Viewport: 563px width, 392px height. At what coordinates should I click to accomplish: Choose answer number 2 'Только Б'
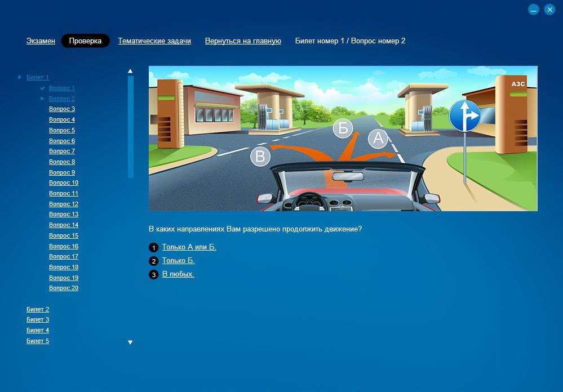[x=178, y=261]
